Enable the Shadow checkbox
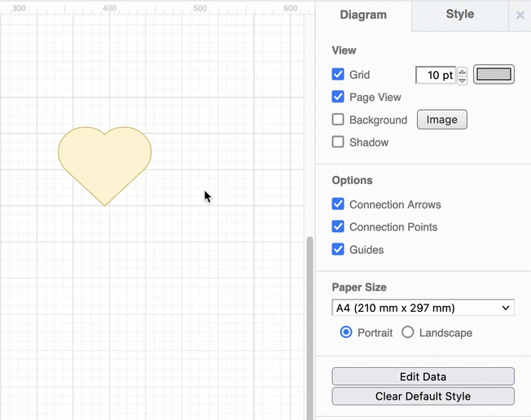The image size is (531, 420). pyautogui.click(x=338, y=142)
